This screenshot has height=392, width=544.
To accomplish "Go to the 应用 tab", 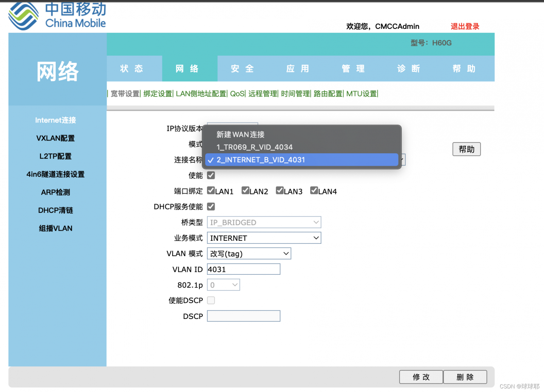I will [298, 69].
